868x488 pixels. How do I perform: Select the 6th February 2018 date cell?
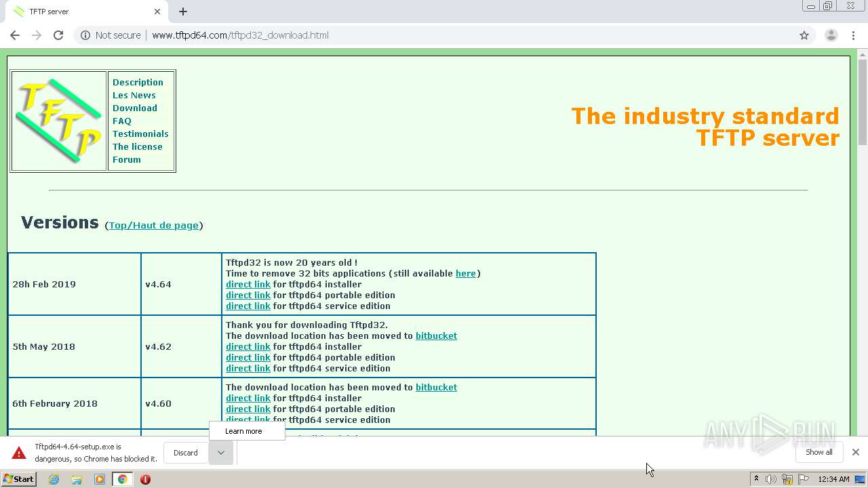(x=75, y=403)
